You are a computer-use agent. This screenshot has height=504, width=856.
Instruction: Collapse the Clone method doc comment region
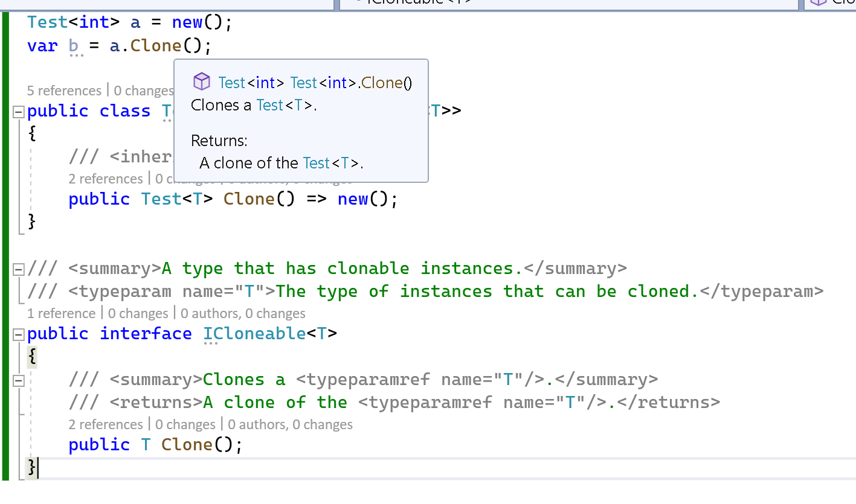(18, 380)
